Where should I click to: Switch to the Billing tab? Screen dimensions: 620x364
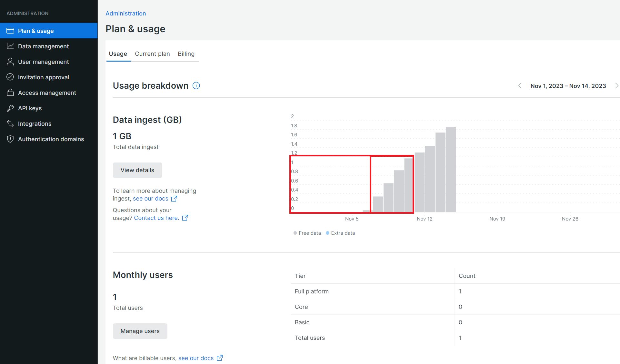pos(186,54)
